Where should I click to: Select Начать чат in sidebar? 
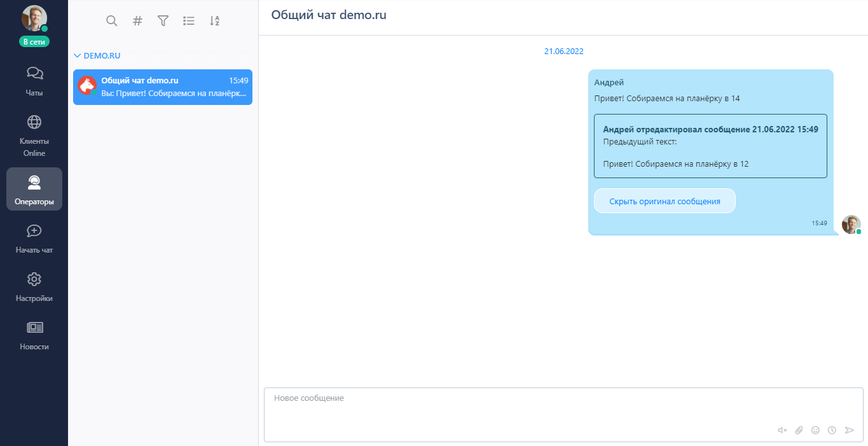(x=34, y=239)
